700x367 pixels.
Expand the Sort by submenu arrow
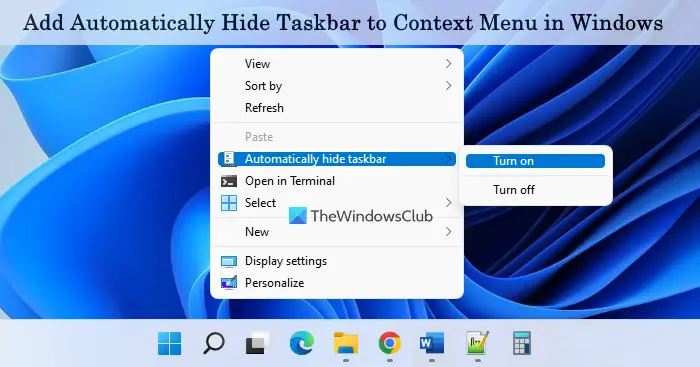[x=448, y=86]
